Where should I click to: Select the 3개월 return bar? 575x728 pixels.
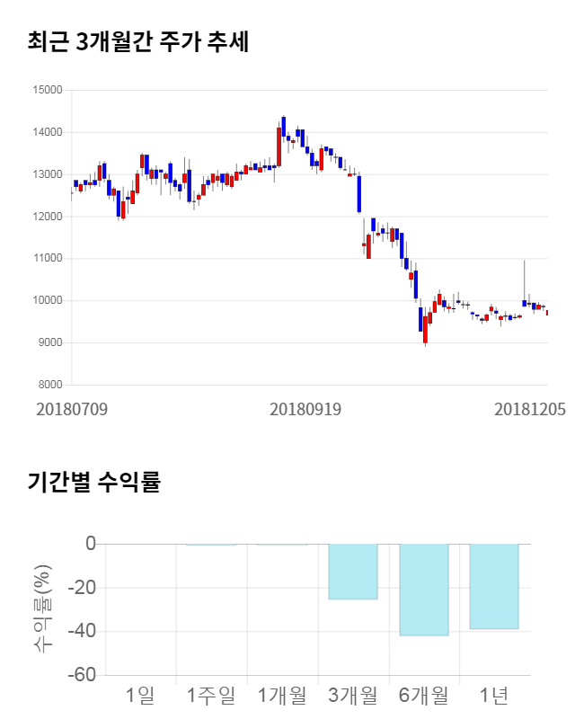pos(352,572)
